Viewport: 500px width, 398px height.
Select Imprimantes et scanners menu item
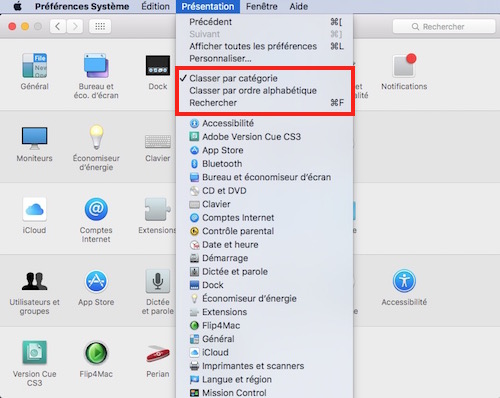(265, 366)
